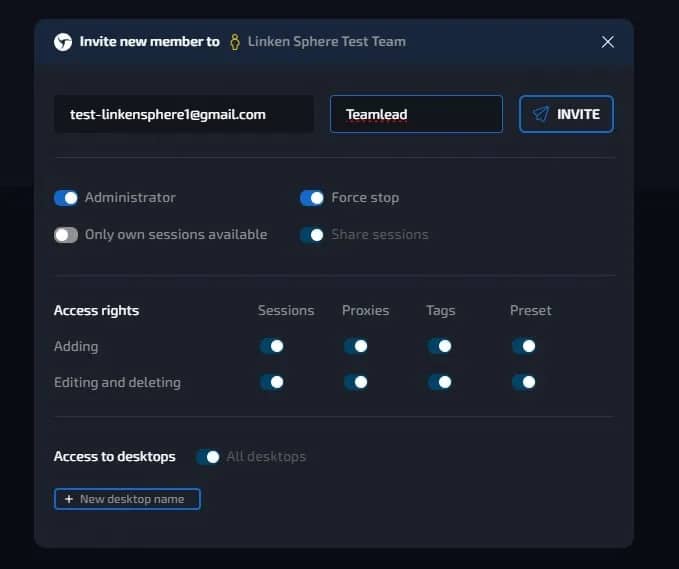This screenshot has width=679, height=569.
Task: Click the Access to desktops heading
Action: [115, 457]
